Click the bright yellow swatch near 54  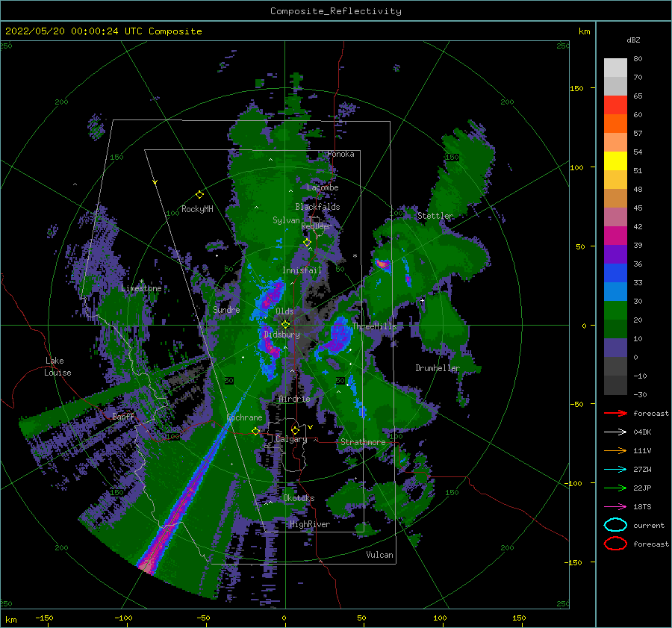pyautogui.click(x=615, y=161)
